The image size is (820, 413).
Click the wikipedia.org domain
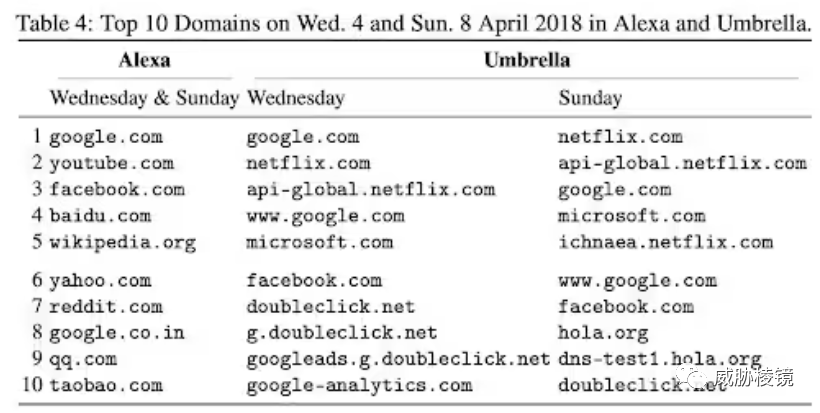(x=122, y=242)
